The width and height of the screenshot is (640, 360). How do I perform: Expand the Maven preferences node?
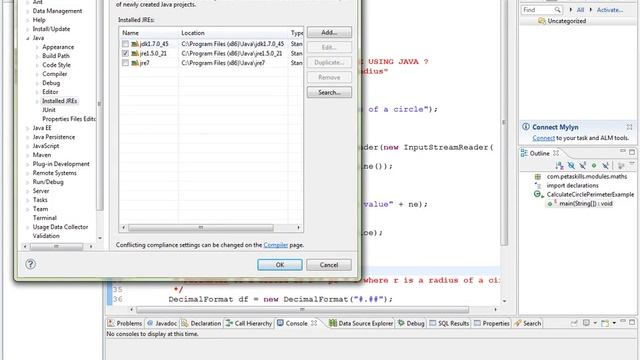[x=28, y=155]
